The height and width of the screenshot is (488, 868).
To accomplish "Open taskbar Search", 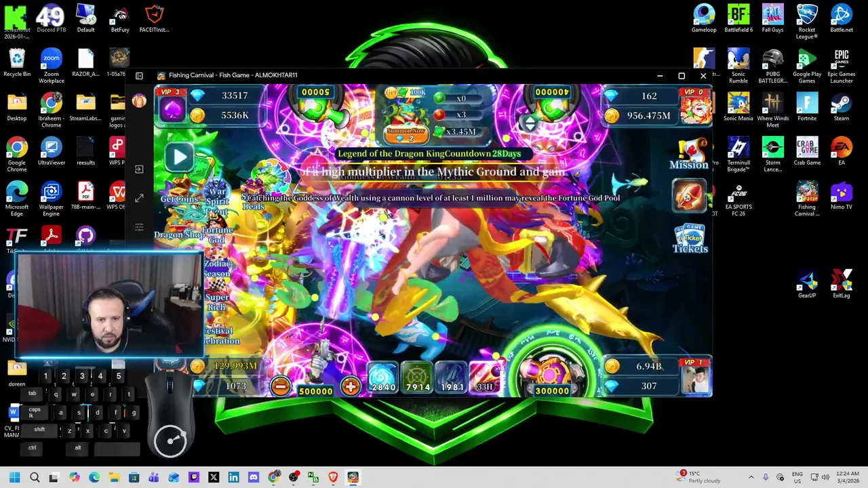I will 35,477.
